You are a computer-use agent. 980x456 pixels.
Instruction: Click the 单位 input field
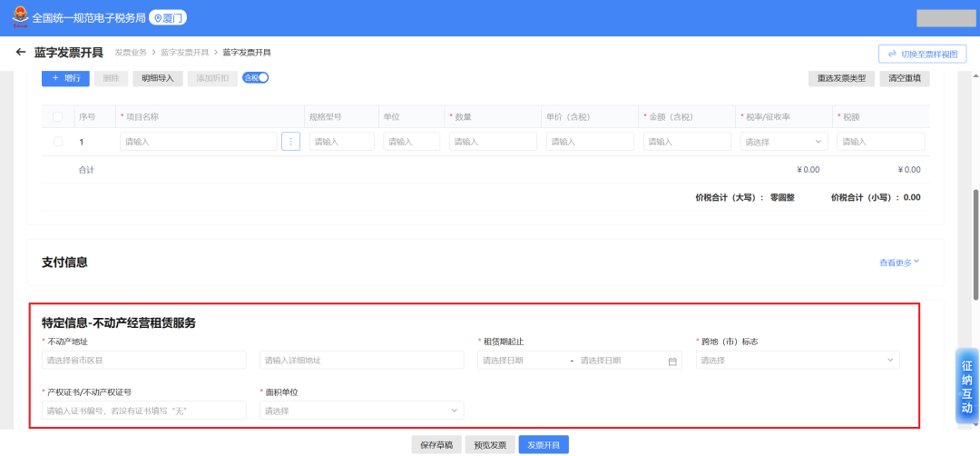click(x=411, y=142)
